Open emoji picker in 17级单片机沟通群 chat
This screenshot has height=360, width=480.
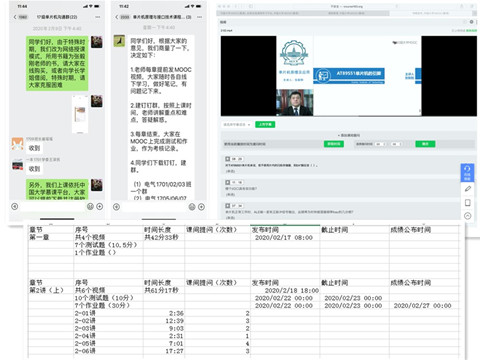pyautogui.click(x=90, y=207)
